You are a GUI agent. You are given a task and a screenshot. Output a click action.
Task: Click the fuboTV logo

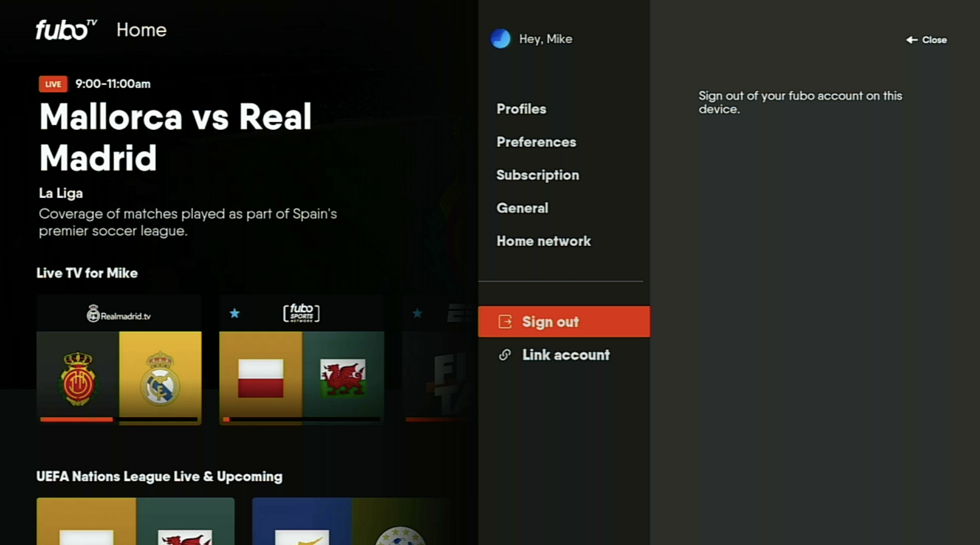[x=66, y=30]
